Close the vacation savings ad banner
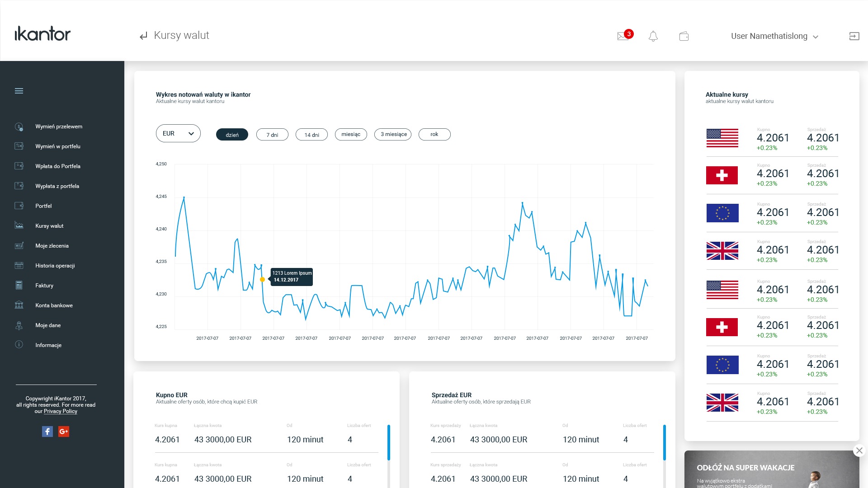Image resolution: width=868 pixels, height=488 pixels. pos(859,450)
